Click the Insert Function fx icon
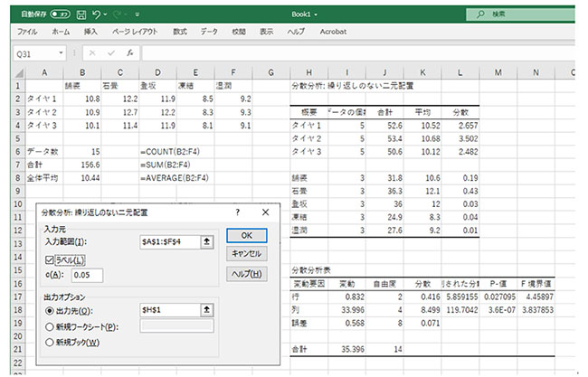The height and width of the screenshot is (377, 588). tap(130, 53)
